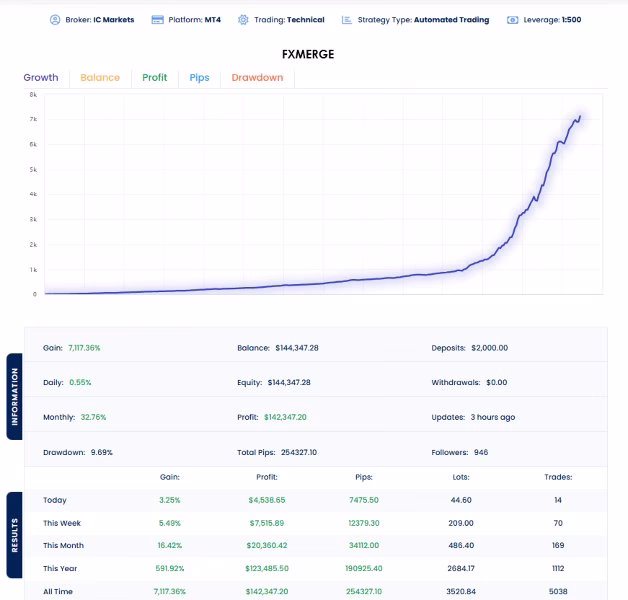Click the Trading gear icon
Viewport: 628px width, 600px height.
(x=243, y=20)
